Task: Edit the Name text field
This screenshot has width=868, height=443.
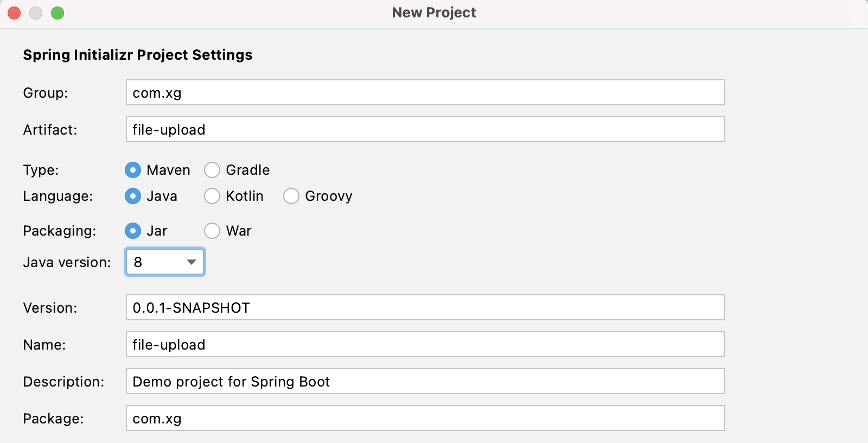Action: [x=425, y=345]
